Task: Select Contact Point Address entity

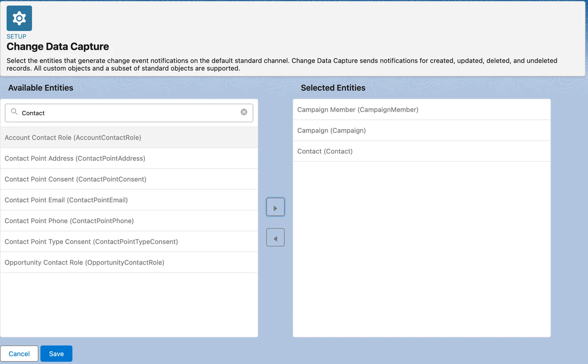Action: 75,158
